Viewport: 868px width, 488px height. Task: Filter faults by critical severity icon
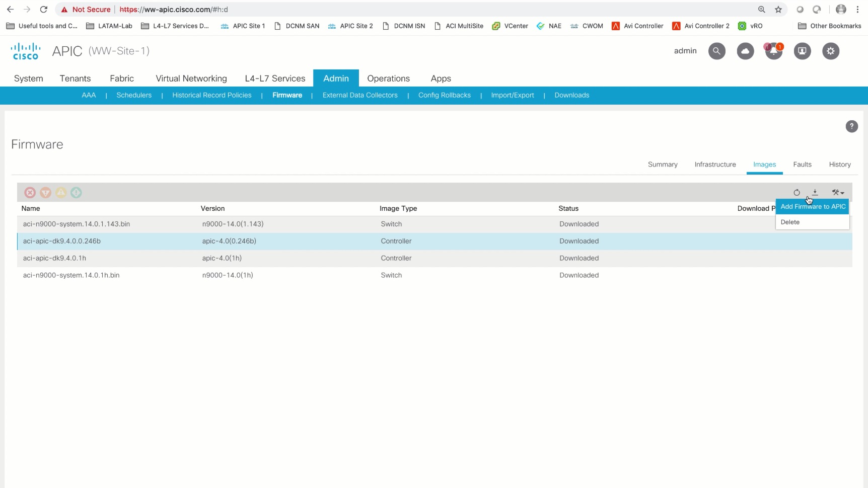click(30, 193)
